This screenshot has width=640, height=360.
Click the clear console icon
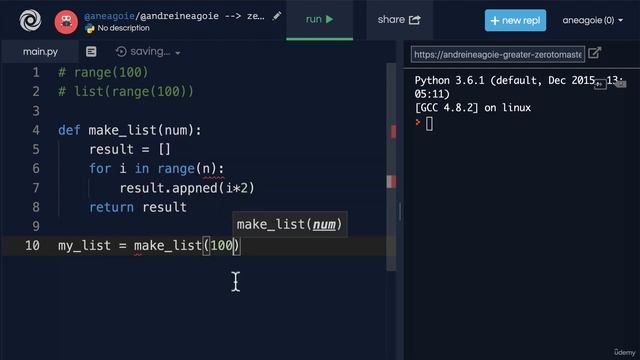pos(621,84)
